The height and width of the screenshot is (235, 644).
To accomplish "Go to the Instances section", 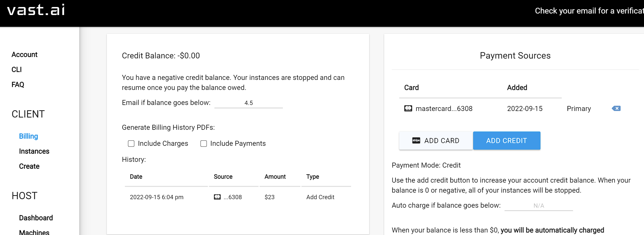I will (x=34, y=151).
